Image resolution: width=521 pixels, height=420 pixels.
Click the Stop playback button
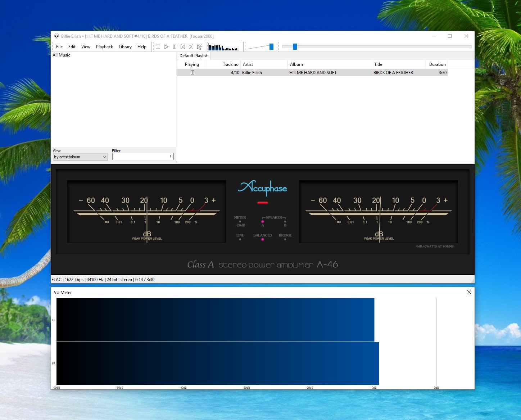158,47
